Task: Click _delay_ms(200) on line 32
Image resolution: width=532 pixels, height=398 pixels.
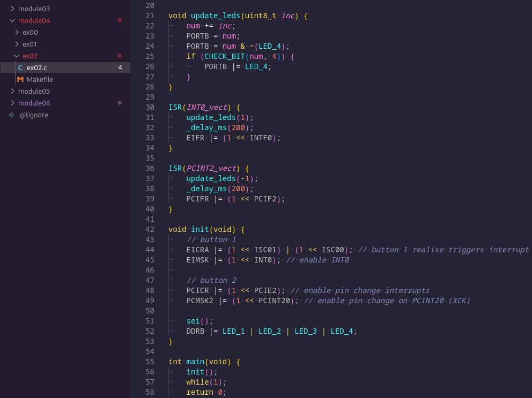Action: pos(218,127)
